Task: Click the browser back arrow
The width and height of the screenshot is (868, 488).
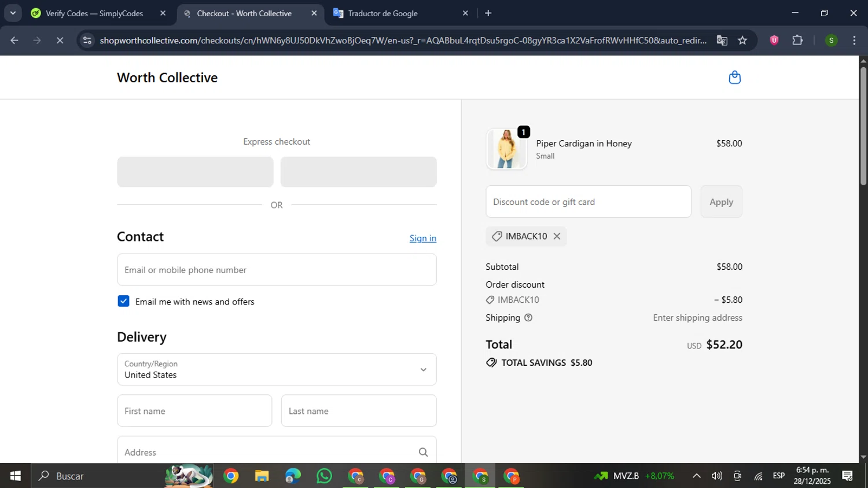Action: 14,40
